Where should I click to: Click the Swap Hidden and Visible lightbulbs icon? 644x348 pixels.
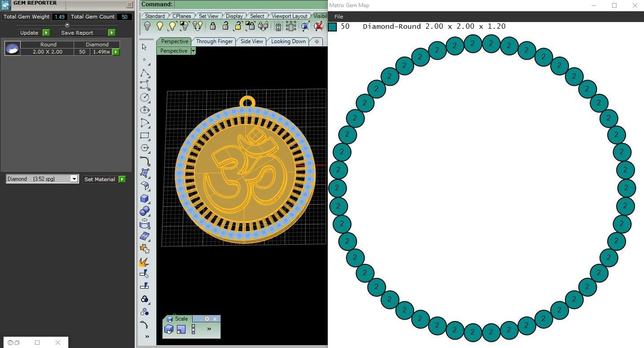(x=197, y=27)
